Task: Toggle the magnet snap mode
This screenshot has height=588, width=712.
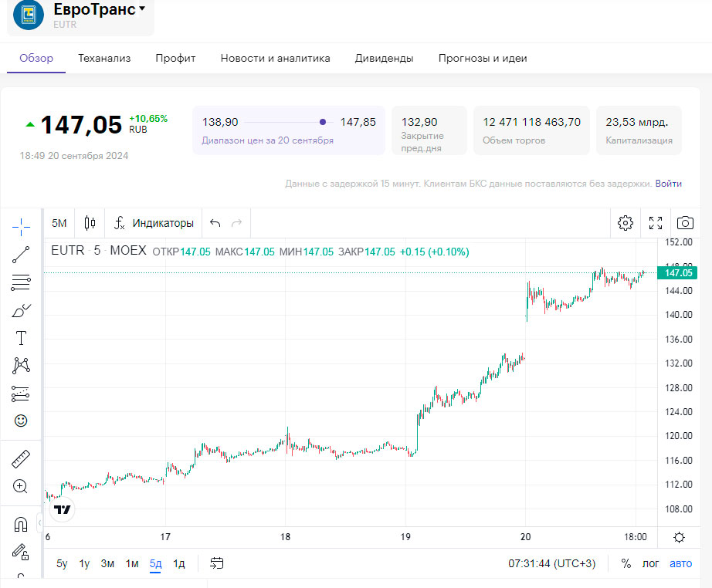Action: [x=21, y=525]
